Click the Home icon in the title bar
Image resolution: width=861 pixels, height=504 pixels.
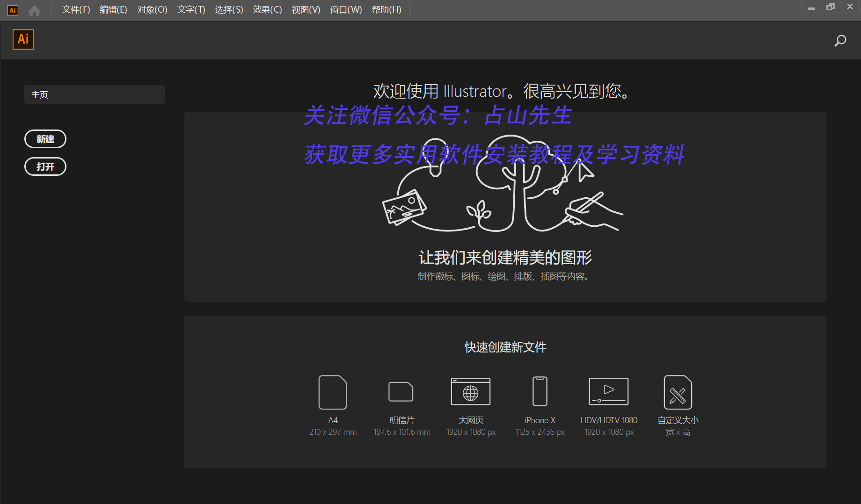coord(34,10)
